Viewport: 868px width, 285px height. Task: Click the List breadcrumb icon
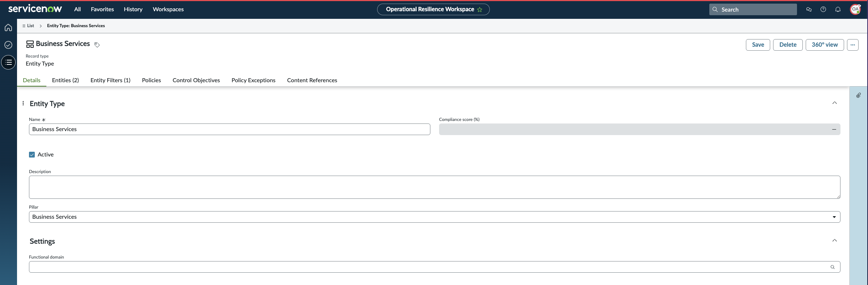click(24, 26)
